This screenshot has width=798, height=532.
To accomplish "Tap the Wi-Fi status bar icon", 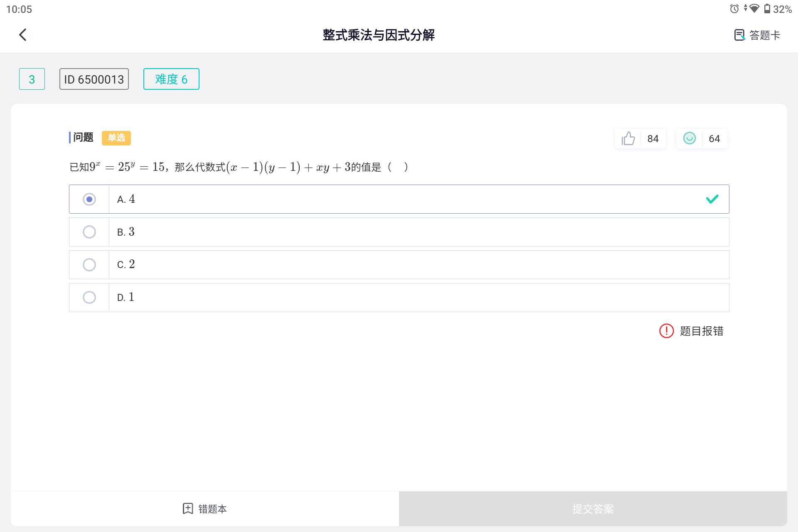I will (754, 9).
